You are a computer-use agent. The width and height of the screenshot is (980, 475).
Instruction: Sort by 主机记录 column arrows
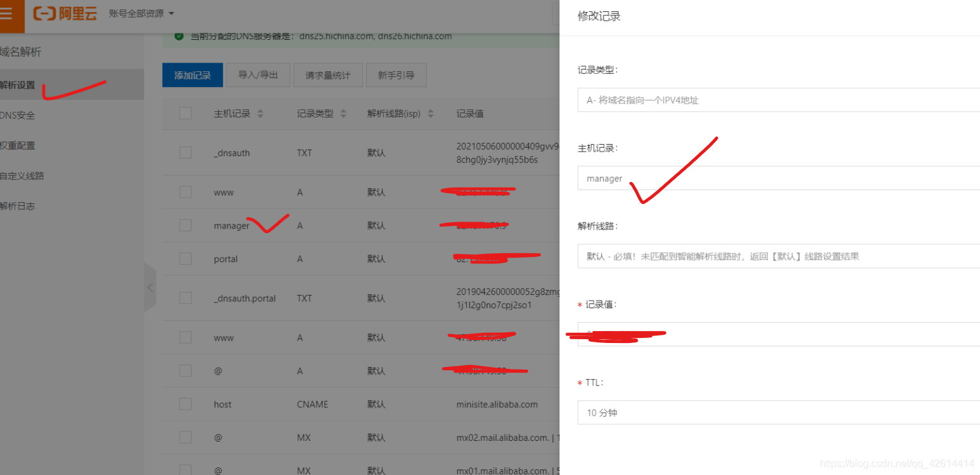point(260,114)
